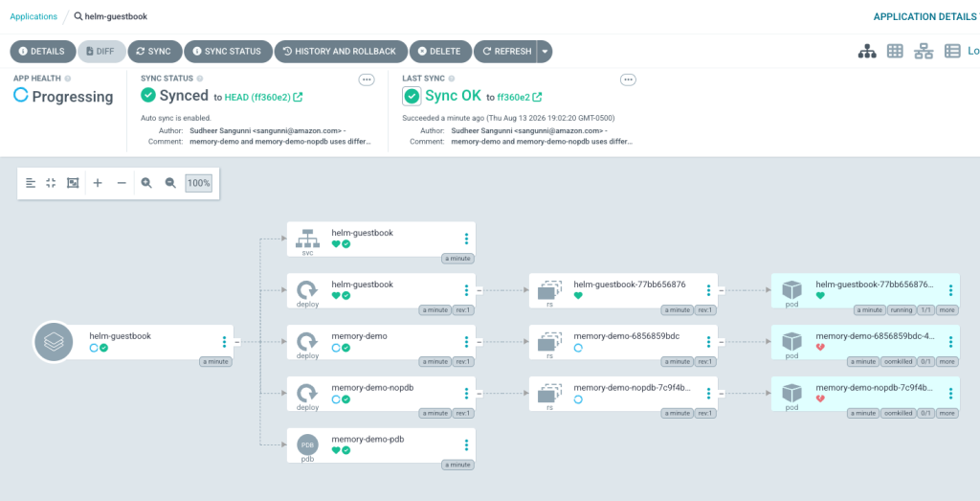
Task: Click SYNC STATUS help icon
Action: click(200, 79)
